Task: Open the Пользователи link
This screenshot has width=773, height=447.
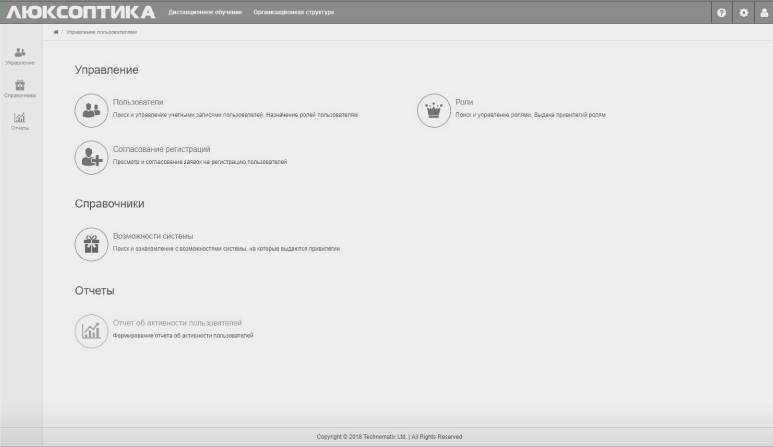Action: [x=138, y=102]
